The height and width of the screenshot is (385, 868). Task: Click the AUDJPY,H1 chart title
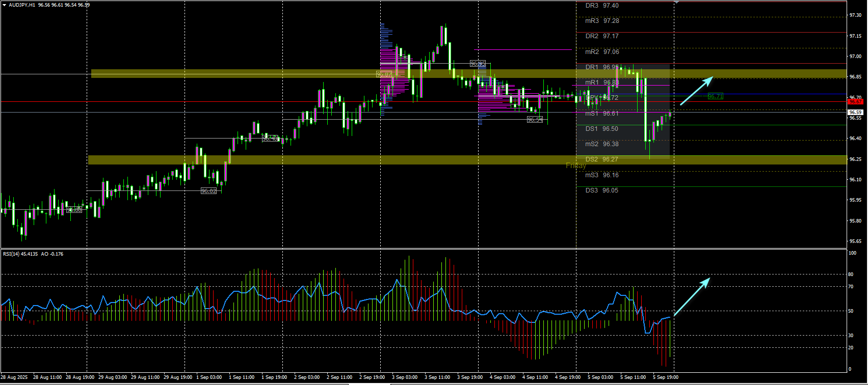22,5
